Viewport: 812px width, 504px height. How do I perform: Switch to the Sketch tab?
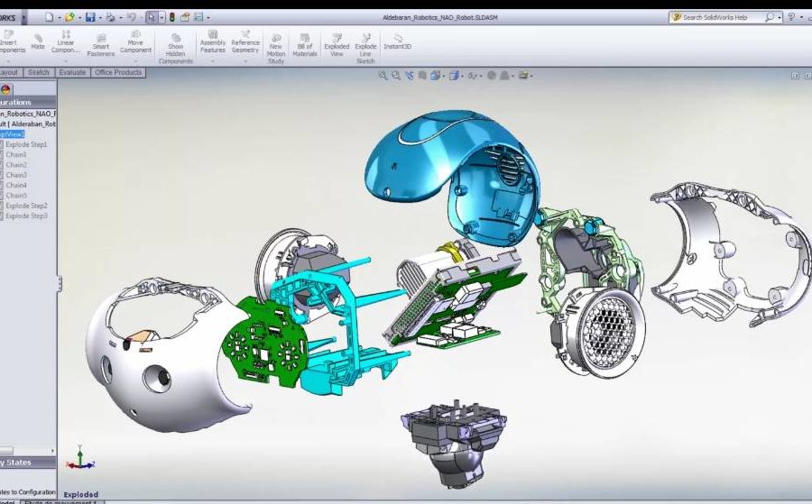(x=38, y=72)
